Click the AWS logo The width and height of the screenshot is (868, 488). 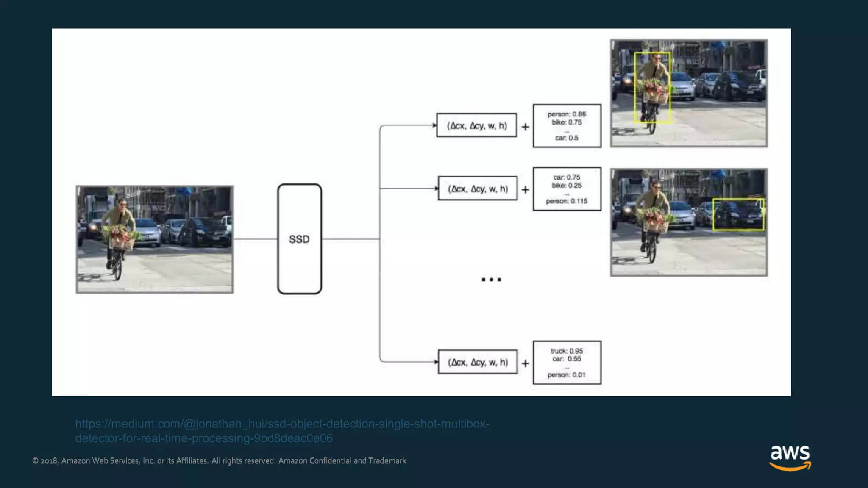[x=790, y=457]
